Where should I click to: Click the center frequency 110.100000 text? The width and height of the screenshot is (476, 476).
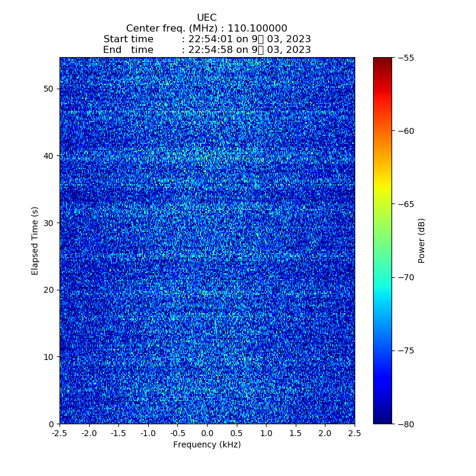pyautogui.click(x=206, y=29)
